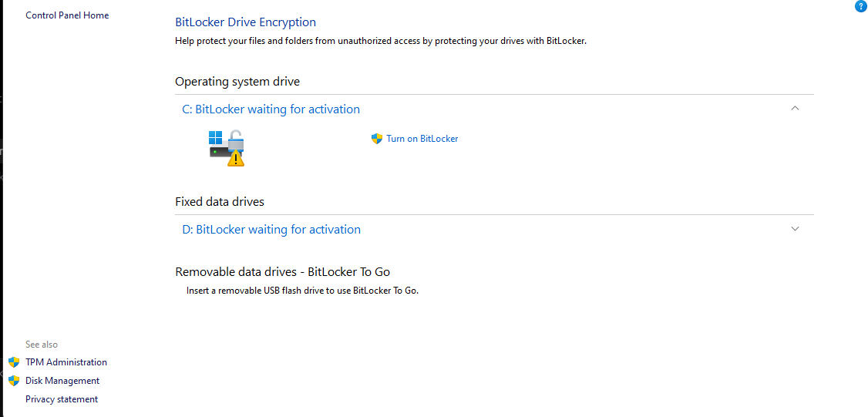Select the C: BitLocker waiting for activation header
The height and width of the screenshot is (417, 868).
coord(271,109)
